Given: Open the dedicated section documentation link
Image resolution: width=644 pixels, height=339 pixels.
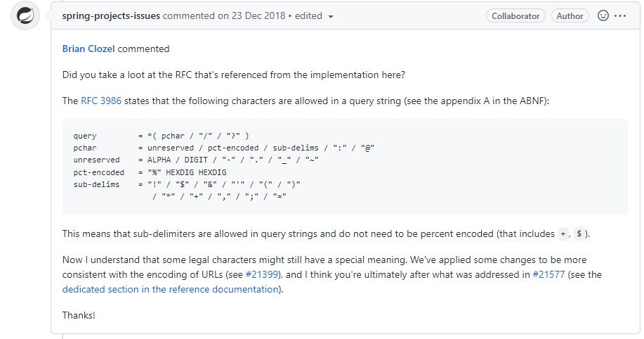Looking at the screenshot, I should [171, 289].
